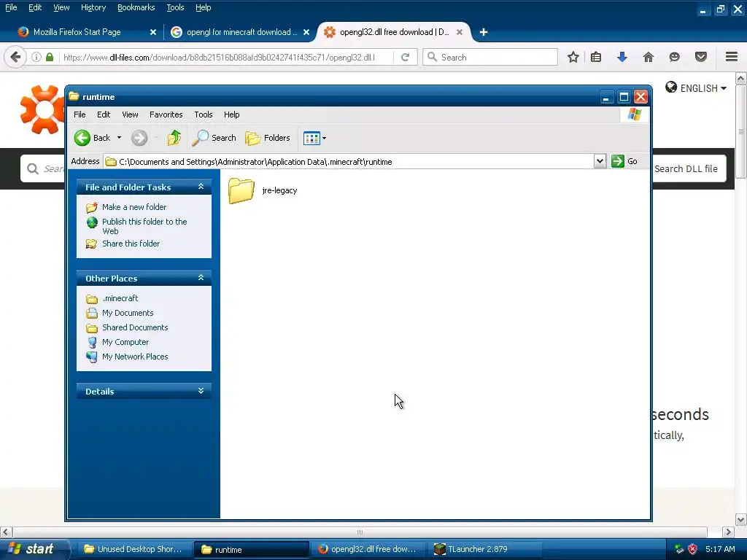Open the Firefox downloads arrow

click(622, 58)
